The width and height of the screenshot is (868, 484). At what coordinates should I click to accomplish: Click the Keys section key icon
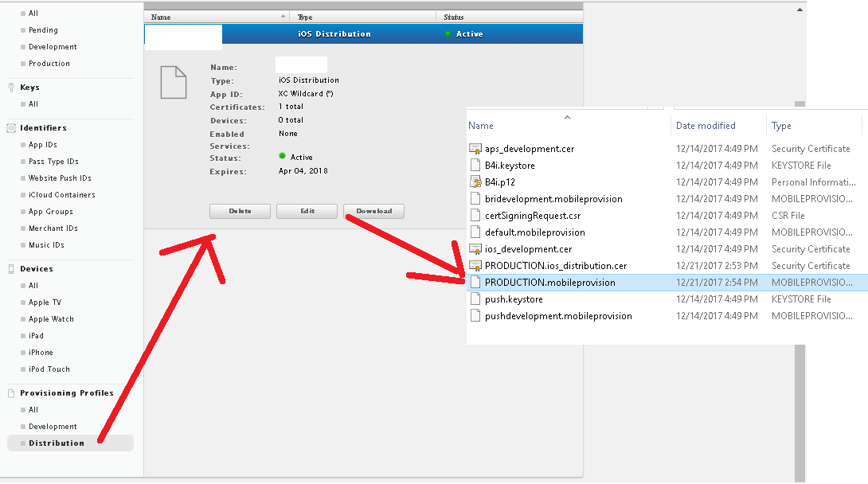(x=11, y=88)
